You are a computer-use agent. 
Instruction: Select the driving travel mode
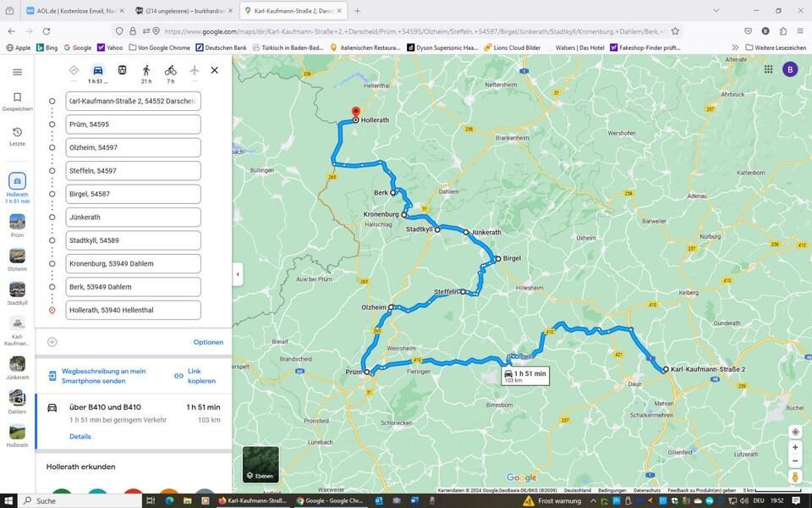(x=98, y=70)
